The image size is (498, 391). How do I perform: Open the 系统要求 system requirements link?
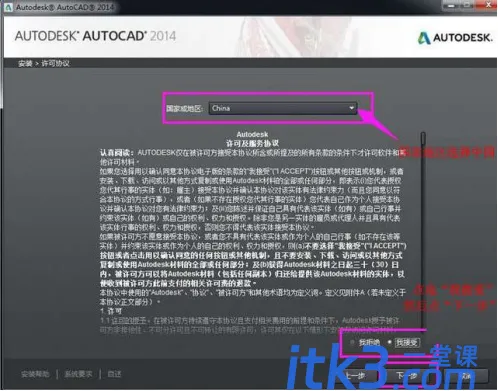(x=78, y=374)
